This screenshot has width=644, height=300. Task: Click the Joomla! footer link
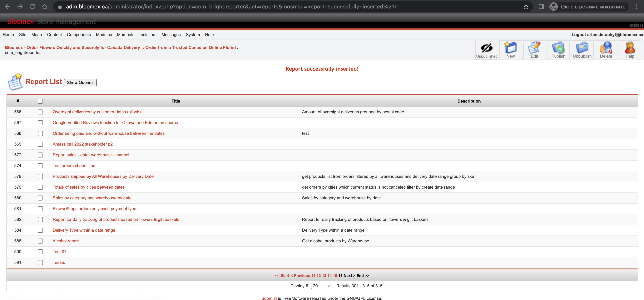269,298
